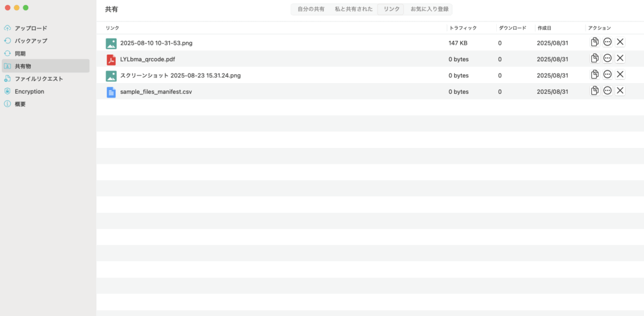The height and width of the screenshot is (316, 644).
Task: Click copy link icon for スクリーンショット row
Action: pos(594,75)
